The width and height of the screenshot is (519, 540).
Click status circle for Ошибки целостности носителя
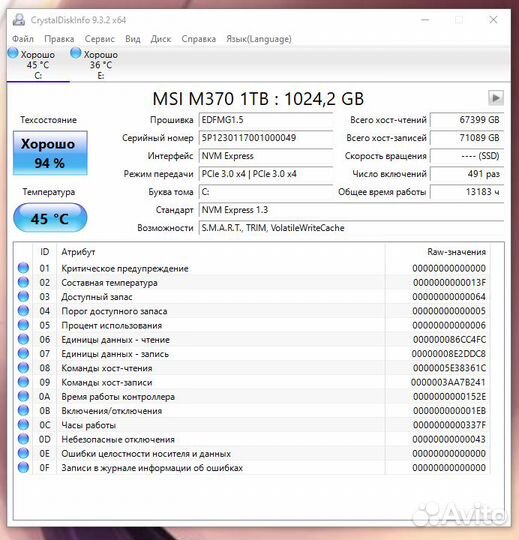[x=23, y=453]
